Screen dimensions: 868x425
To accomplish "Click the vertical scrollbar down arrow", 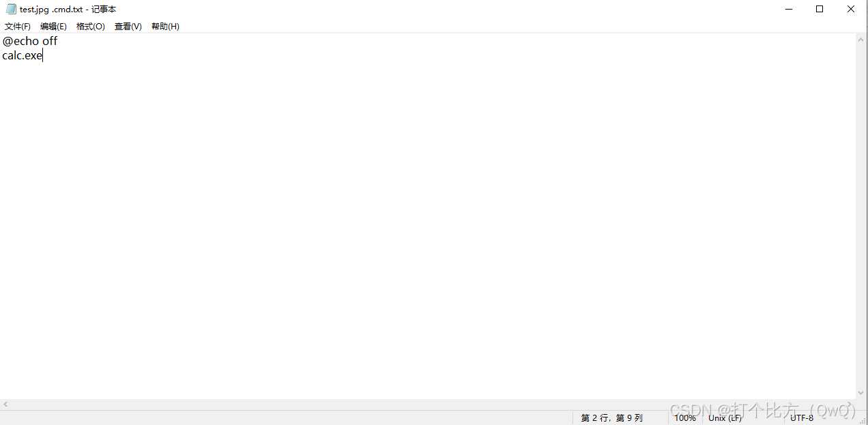I will coord(861,394).
